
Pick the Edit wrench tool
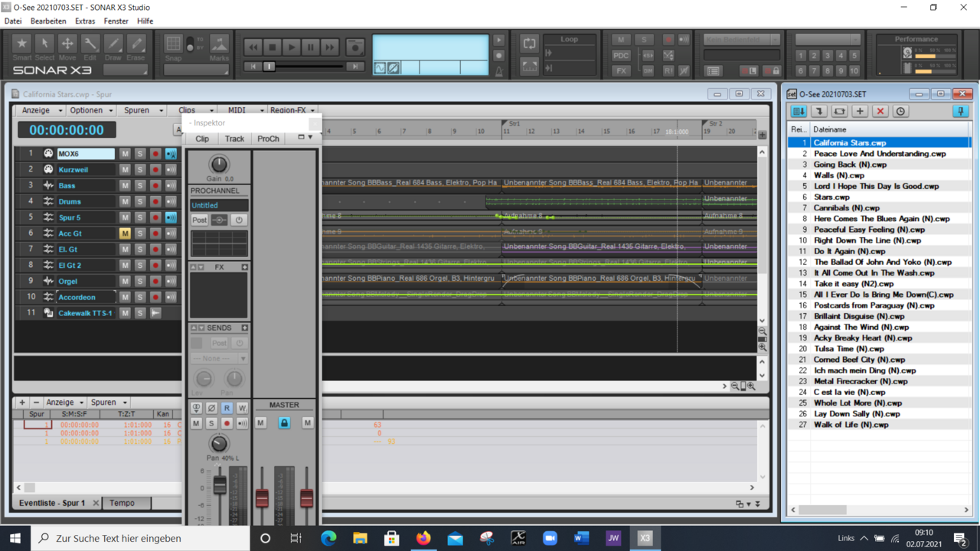tap(90, 46)
